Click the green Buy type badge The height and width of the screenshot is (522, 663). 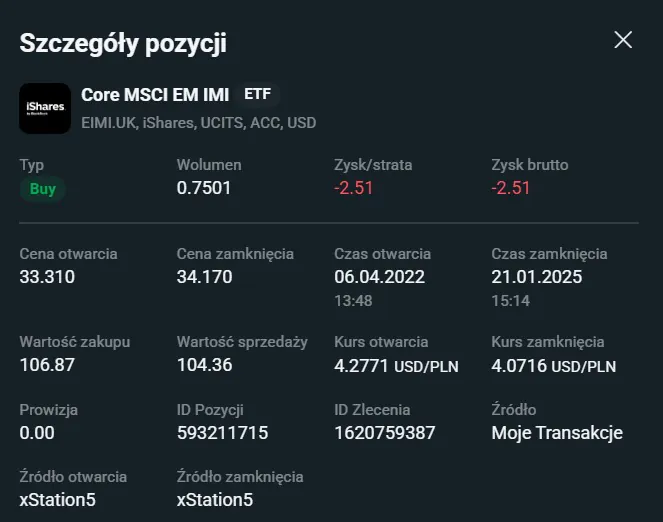(43, 189)
